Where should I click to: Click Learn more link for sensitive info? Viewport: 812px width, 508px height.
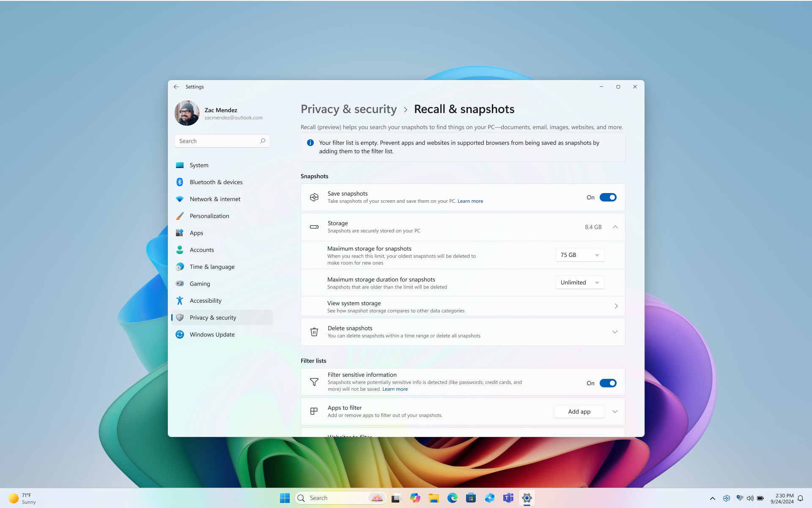tap(395, 389)
